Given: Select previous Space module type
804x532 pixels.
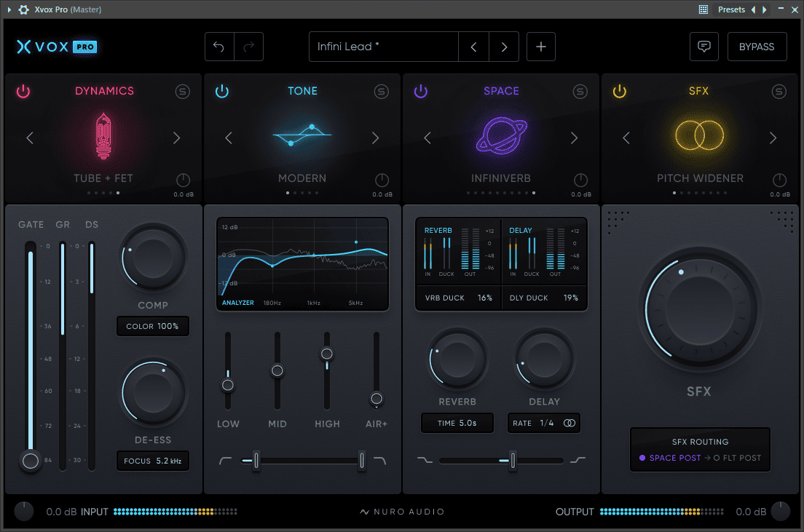Looking at the screenshot, I should [427, 138].
